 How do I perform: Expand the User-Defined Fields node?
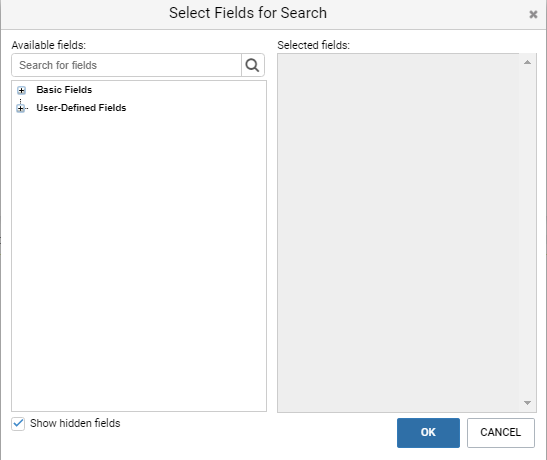click(21, 108)
